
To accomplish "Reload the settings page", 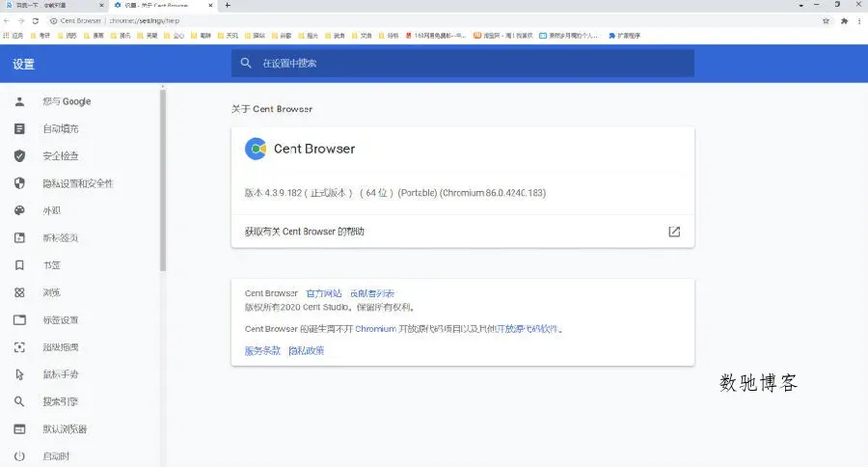I will pyautogui.click(x=36, y=20).
